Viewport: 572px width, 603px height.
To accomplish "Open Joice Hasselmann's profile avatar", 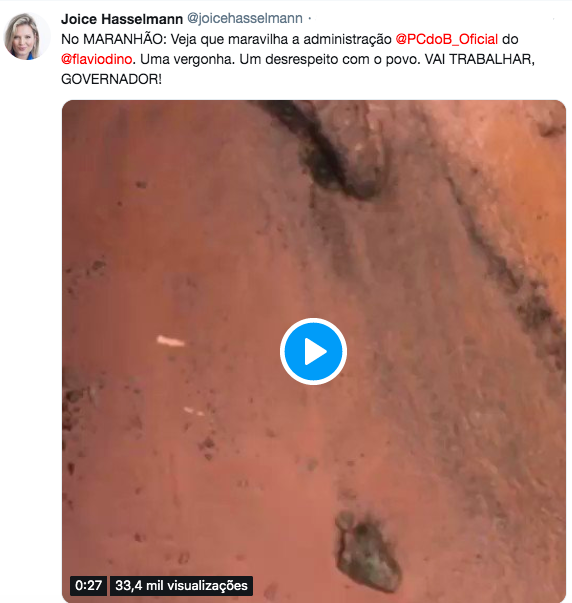I will pos(26,36).
